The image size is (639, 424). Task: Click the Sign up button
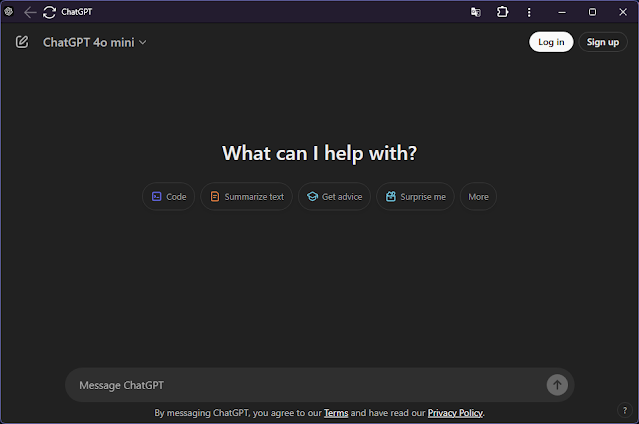[x=603, y=42]
